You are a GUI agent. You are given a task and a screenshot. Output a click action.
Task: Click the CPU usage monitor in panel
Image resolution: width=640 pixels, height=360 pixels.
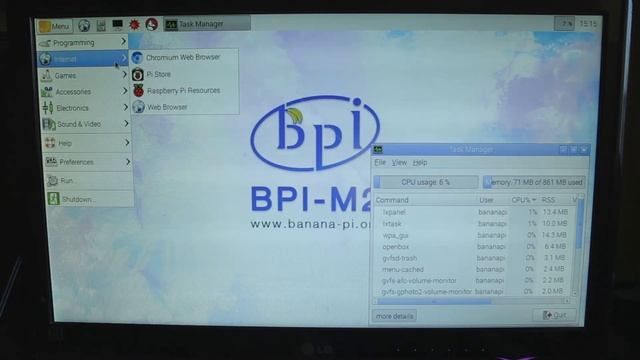point(564,24)
